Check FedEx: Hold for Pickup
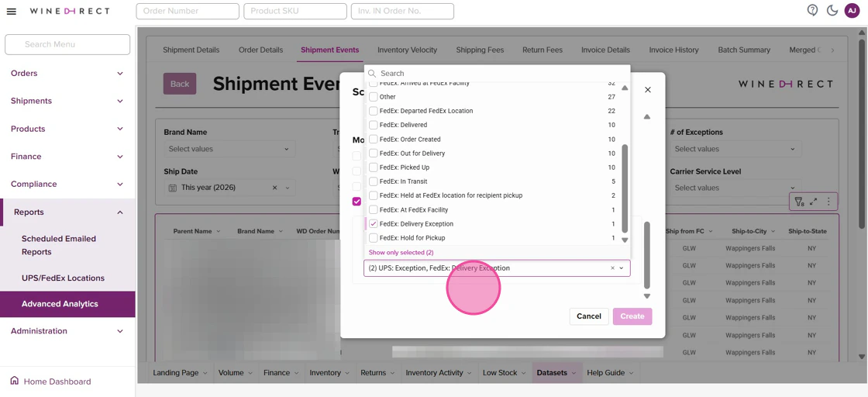 click(x=374, y=238)
